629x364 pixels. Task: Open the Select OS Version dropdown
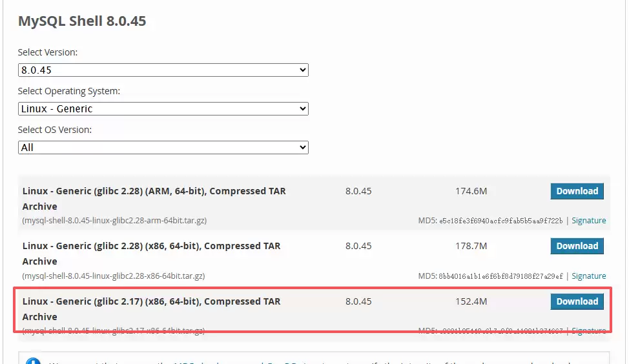(163, 147)
